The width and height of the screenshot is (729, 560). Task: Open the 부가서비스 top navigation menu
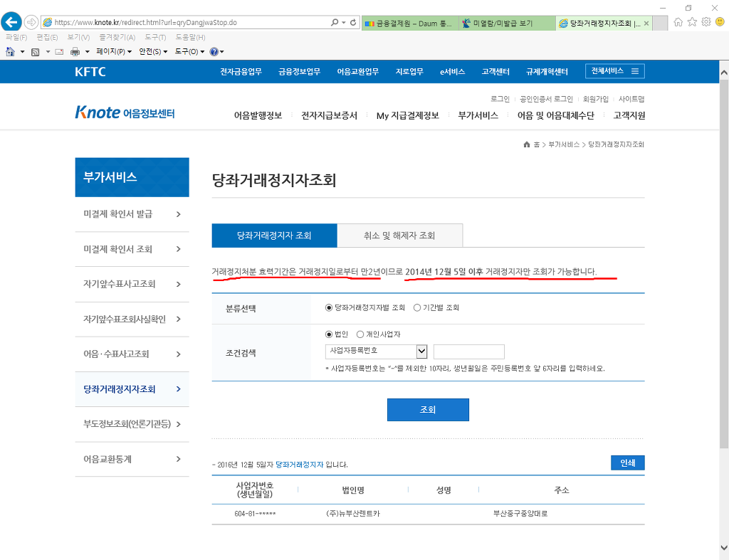478,115
